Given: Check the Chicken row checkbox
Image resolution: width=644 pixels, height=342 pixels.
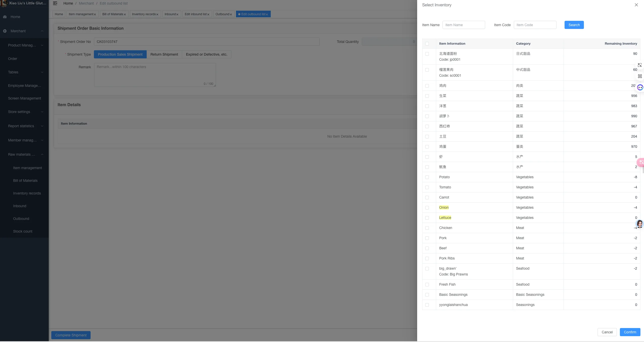Looking at the screenshot, I should point(427,228).
